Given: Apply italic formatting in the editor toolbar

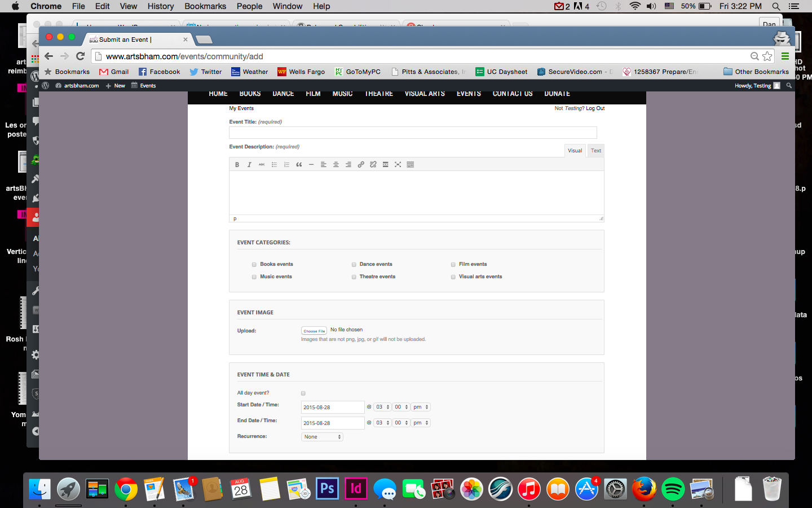Looking at the screenshot, I should pos(249,165).
